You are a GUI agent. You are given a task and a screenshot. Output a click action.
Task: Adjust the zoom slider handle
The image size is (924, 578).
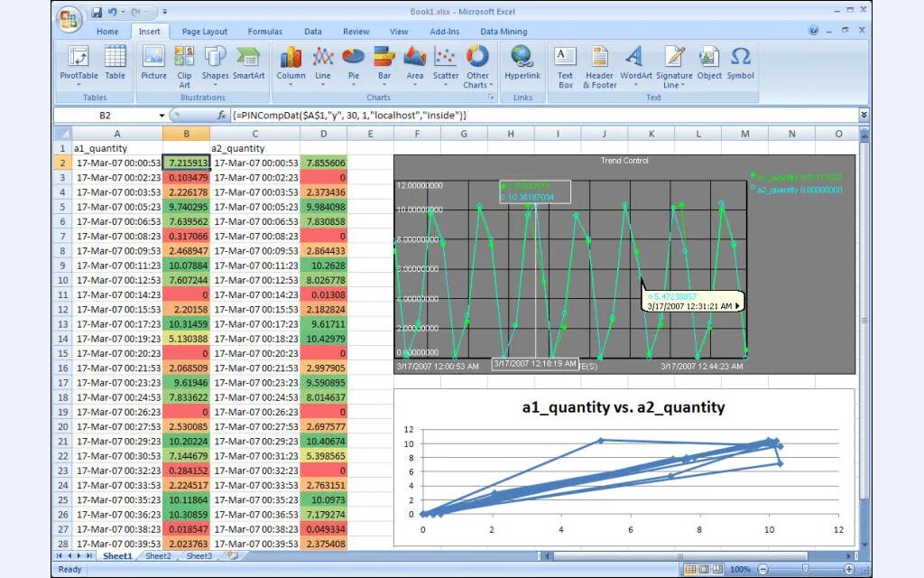coord(806,569)
